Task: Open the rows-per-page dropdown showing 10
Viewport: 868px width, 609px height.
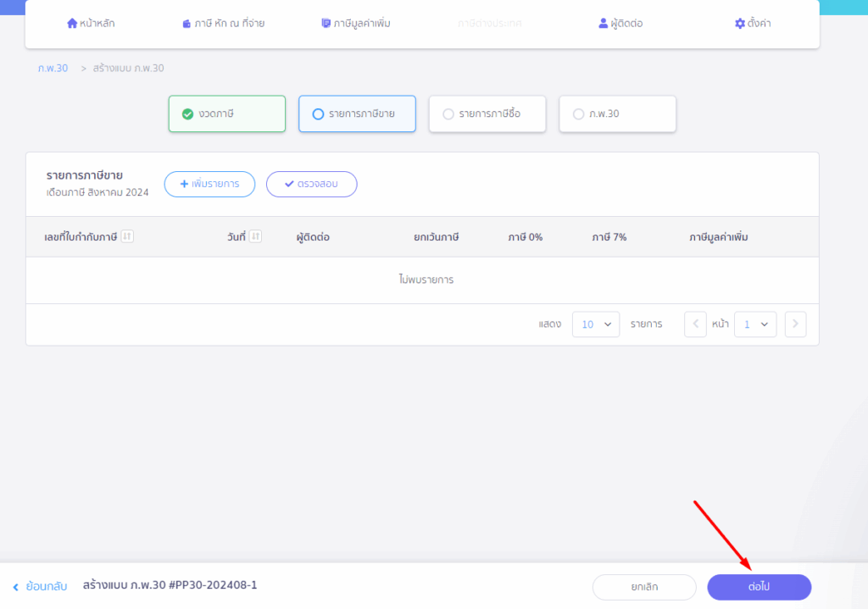Action: coord(595,324)
